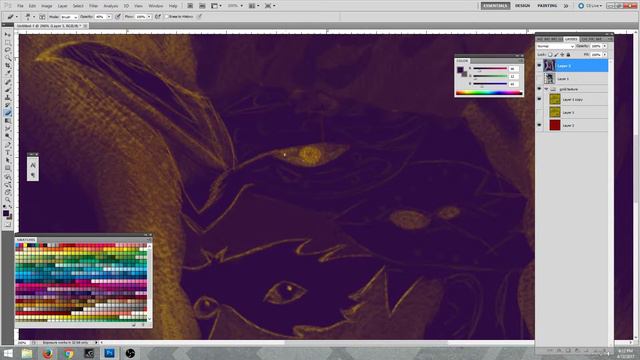
Task: Open the layer Opacity slider arrow
Action: (x=605, y=46)
